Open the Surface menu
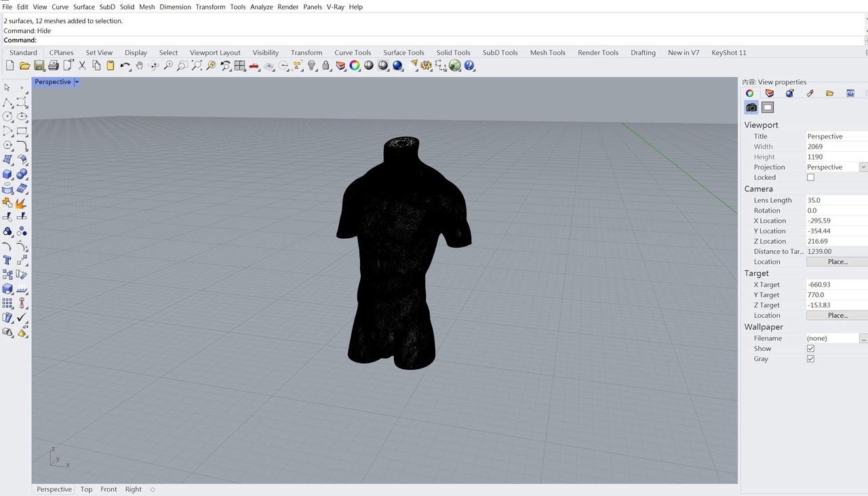868x496 pixels. tap(84, 7)
